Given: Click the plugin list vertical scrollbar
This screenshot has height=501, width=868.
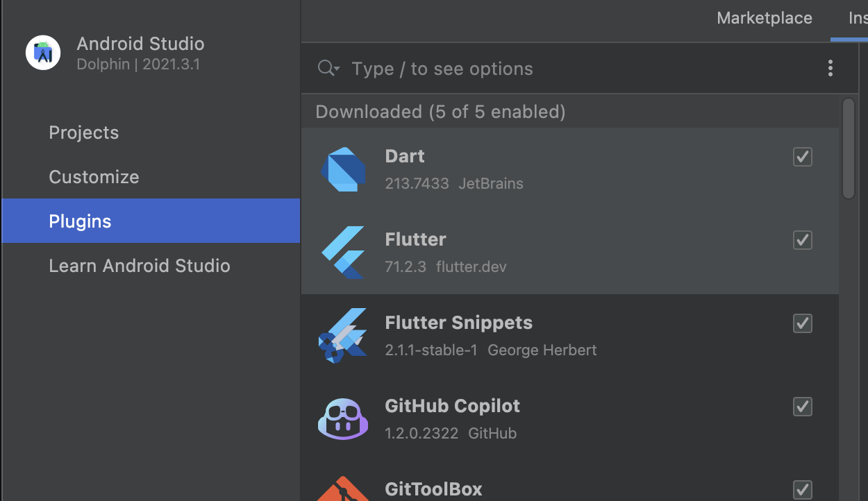Looking at the screenshot, I should [848, 148].
